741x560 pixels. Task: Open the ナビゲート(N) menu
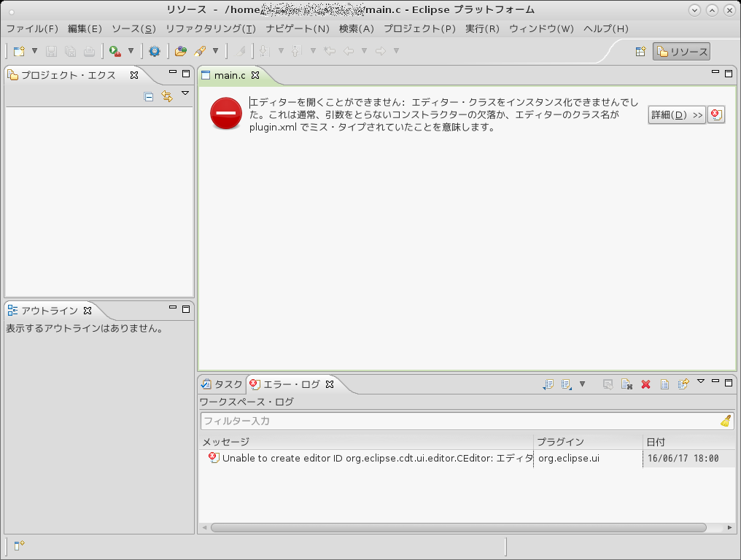pyautogui.click(x=298, y=29)
